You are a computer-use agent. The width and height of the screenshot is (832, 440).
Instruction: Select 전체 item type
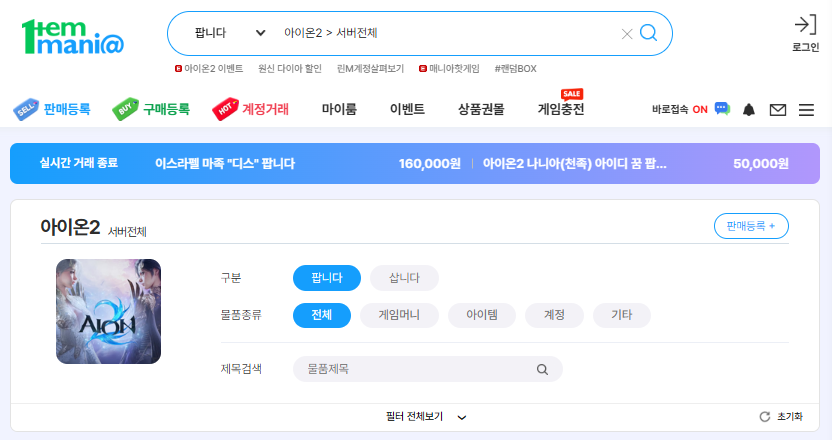322,315
